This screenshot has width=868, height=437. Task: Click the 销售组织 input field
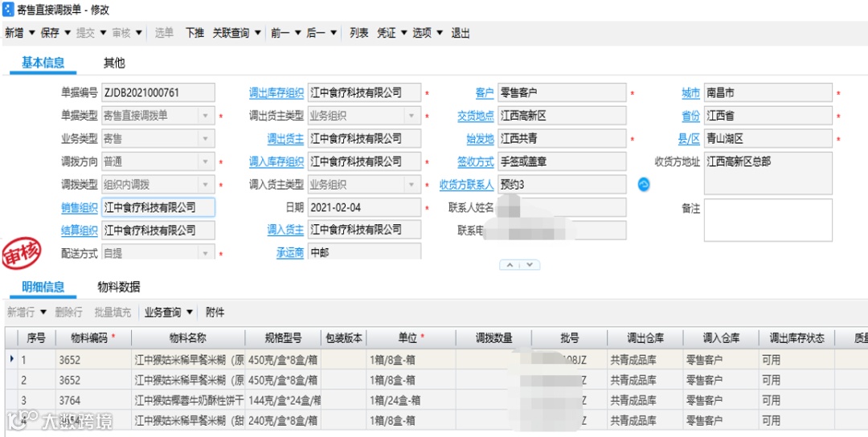(158, 208)
